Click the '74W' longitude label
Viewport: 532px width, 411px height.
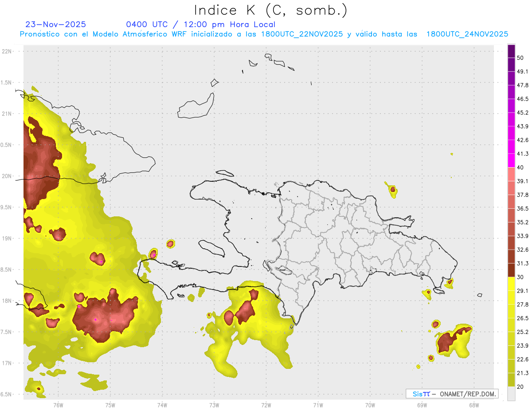[x=162, y=405]
